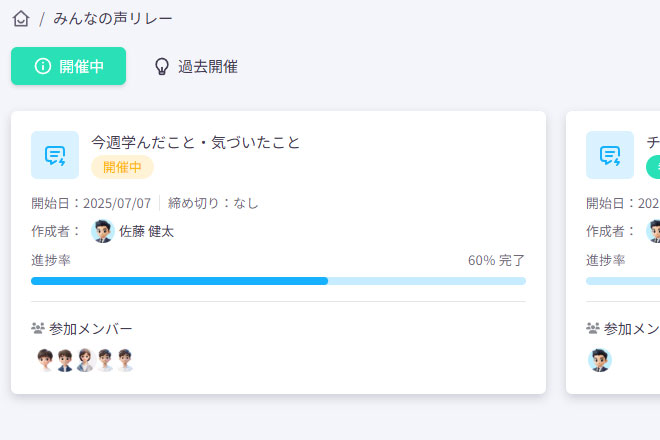The height and width of the screenshot is (440, 660).
Task: Select the 開催中 tab
Action: click(69, 66)
